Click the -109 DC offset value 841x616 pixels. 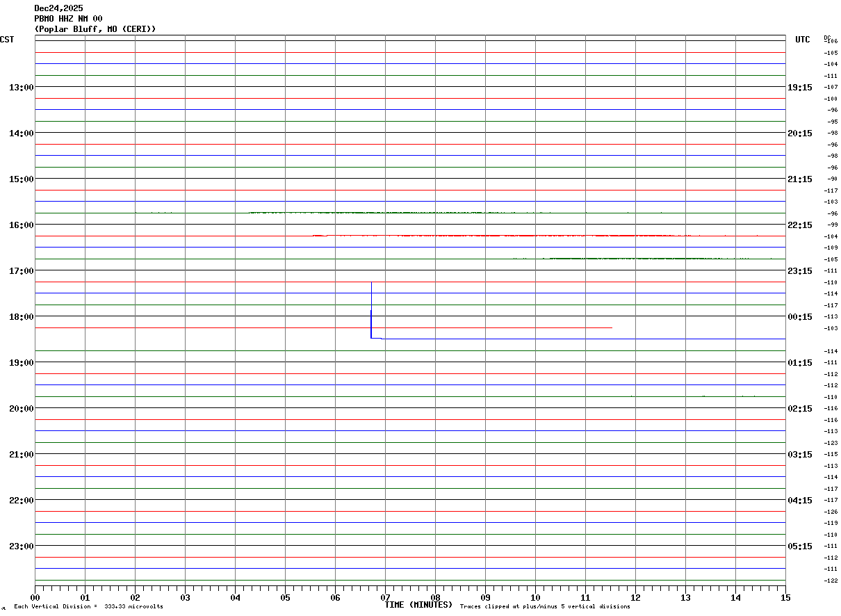831,248
